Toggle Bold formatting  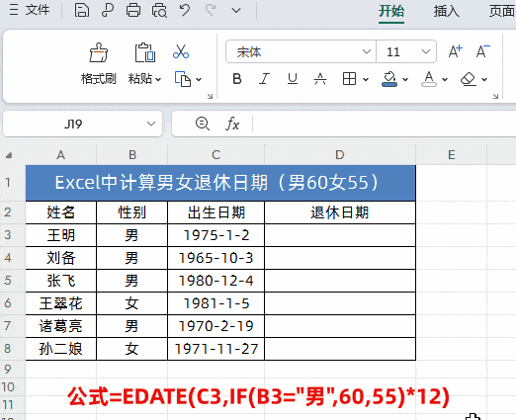237,79
